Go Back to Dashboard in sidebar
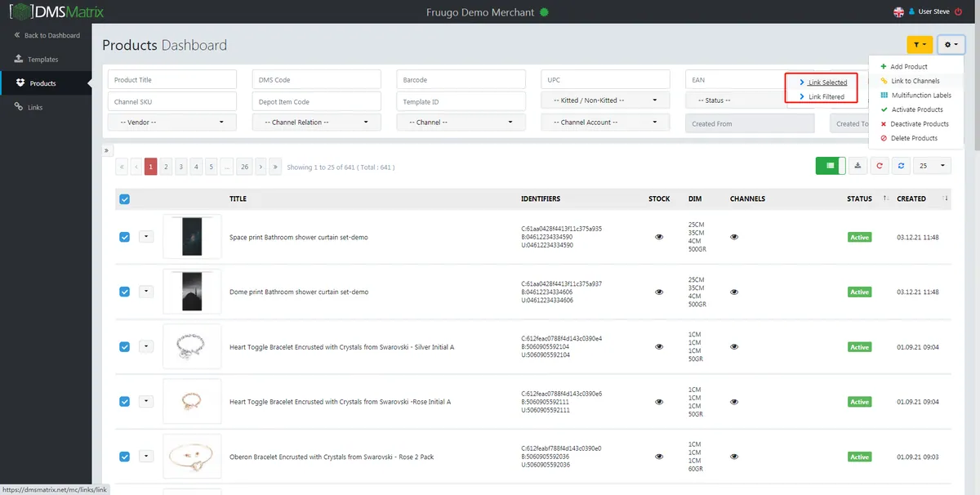The image size is (980, 495). 47,36
